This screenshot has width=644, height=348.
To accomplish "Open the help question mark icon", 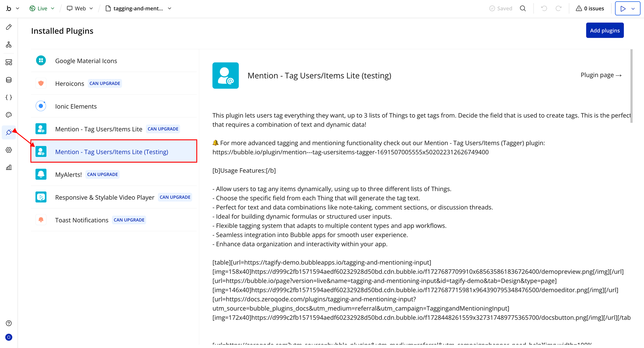I will (9, 323).
